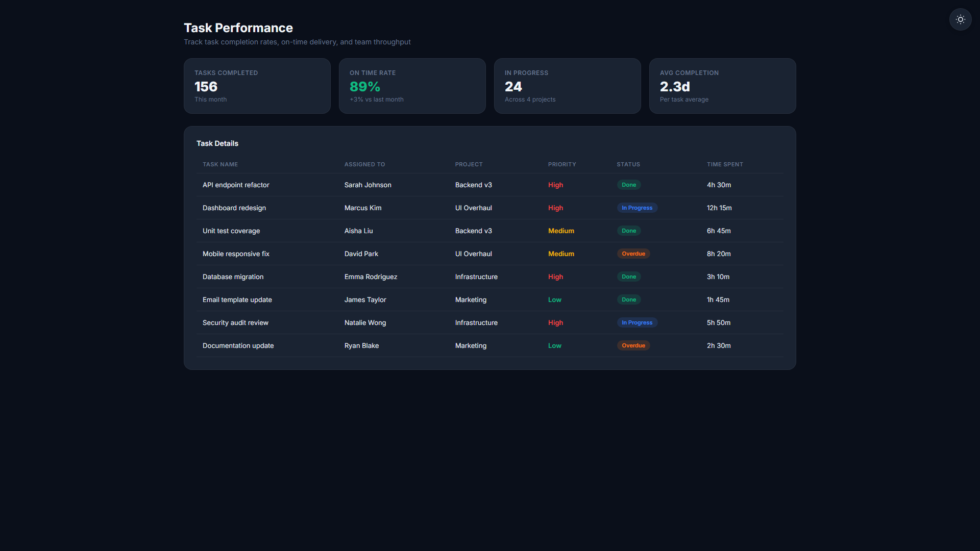Select the On Time Rate card
The image size is (980, 551).
click(x=412, y=86)
